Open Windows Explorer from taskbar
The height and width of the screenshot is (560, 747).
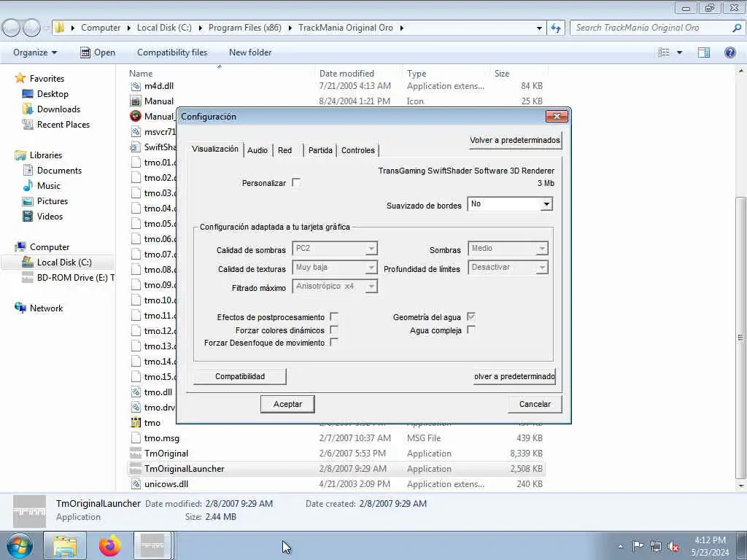click(x=65, y=545)
